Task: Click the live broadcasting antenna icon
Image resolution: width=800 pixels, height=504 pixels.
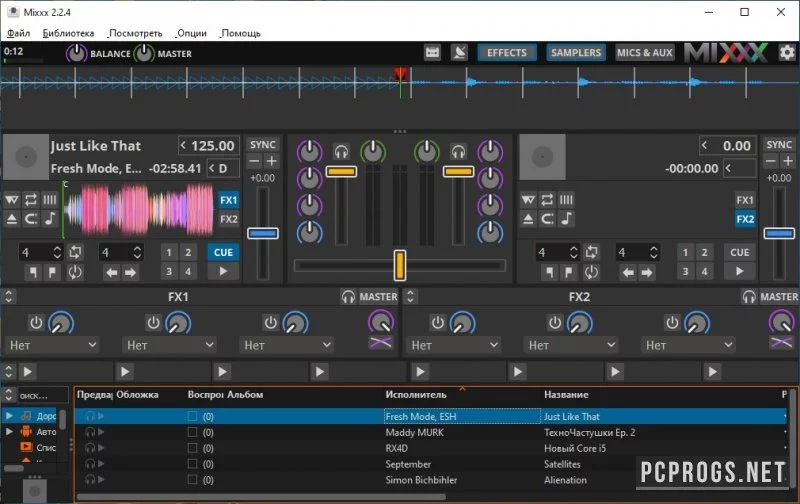Action: pyautogui.click(x=459, y=53)
